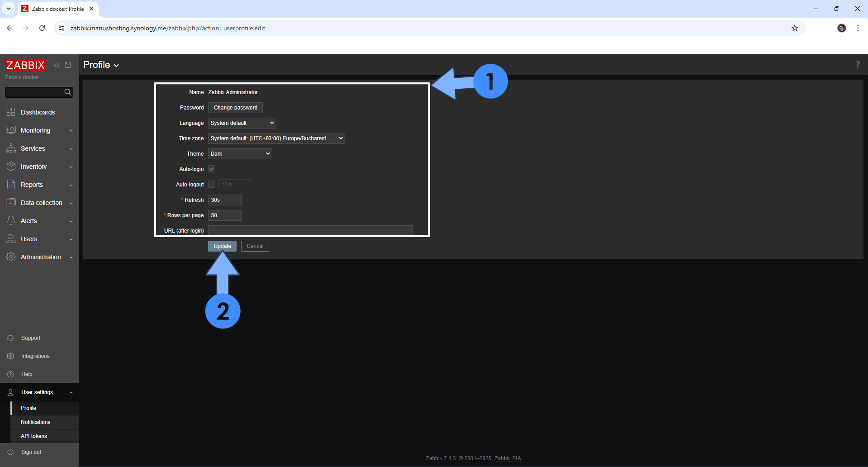Change the Theme dropdown selection
This screenshot has width=868, height=467.
[240, 154]
